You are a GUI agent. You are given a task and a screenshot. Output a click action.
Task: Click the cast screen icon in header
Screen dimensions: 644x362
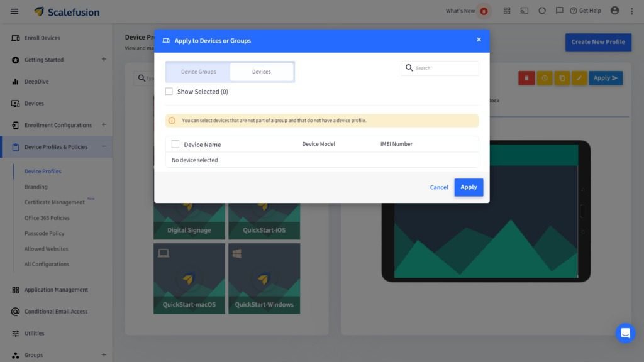pos(525,11)
